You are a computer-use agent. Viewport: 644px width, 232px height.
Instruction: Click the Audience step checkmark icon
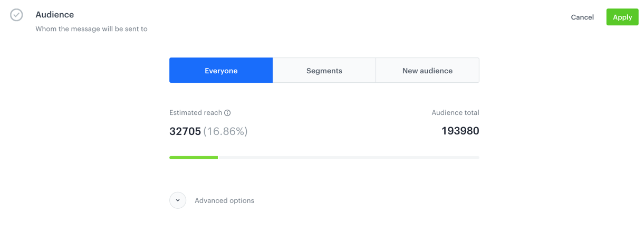[x=16, y=15]
